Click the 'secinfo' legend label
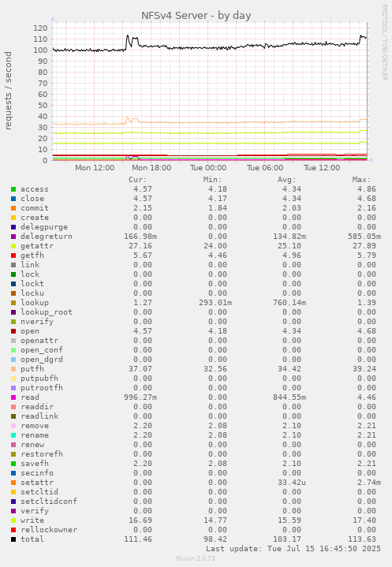The image size is (392, 567). pyautogui.click(x=37, y=473)
